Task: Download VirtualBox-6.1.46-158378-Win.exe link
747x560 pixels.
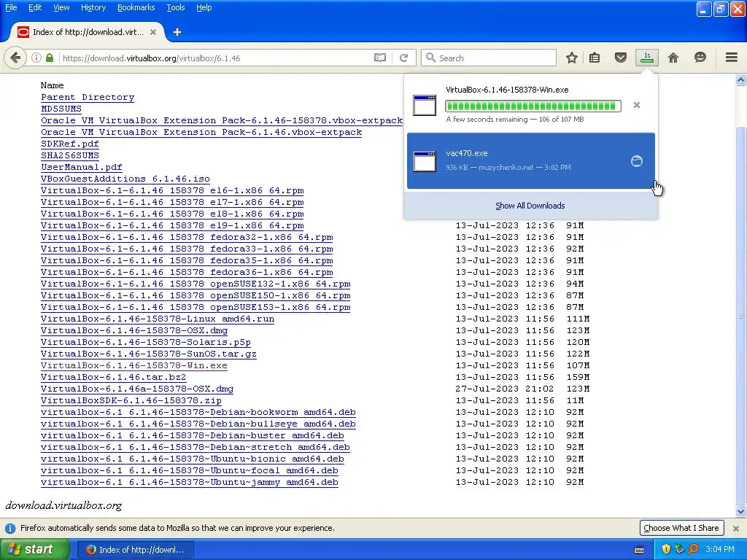Action: (134, 365)
